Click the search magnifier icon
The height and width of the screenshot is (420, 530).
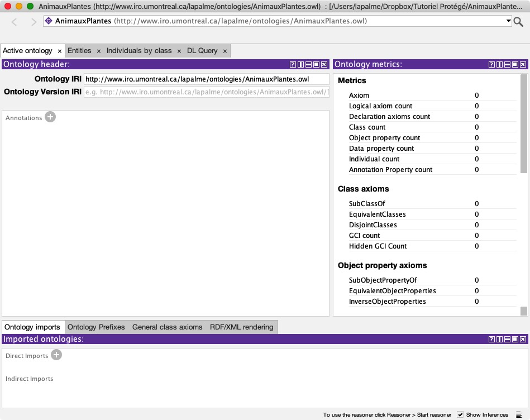518,22
